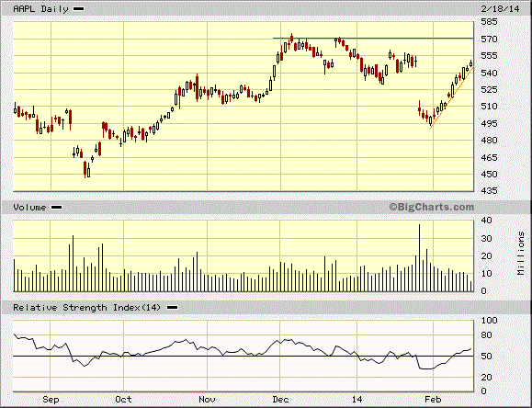532x408 pixels.
Task: Click the AAPL Daily chart title
Action: 40,9
